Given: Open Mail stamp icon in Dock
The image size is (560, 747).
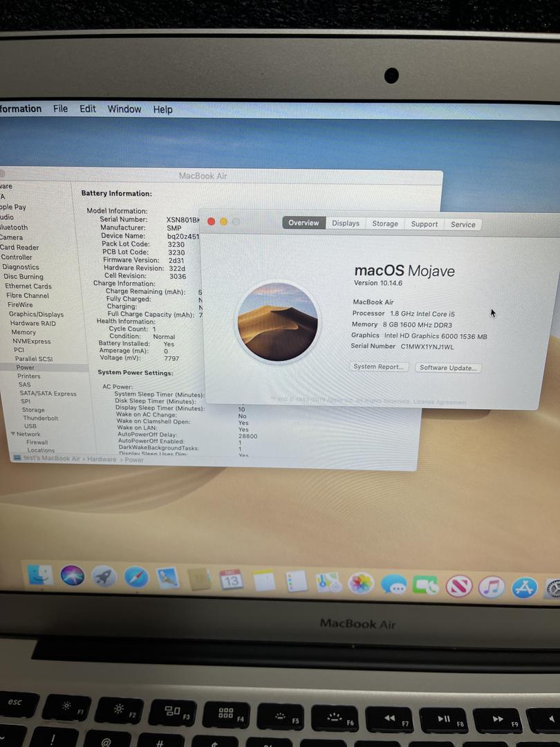Looking at the screenshot, I should [168, 579].
